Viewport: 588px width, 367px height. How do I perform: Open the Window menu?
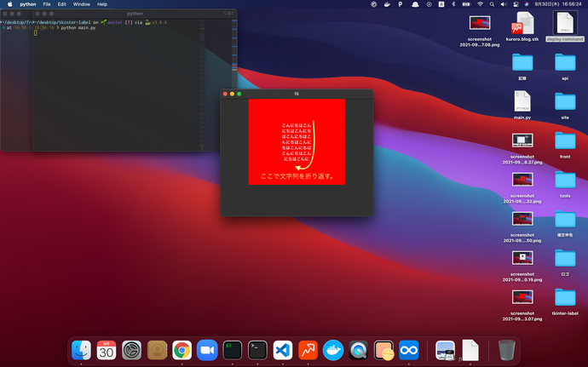coord(81,4)
